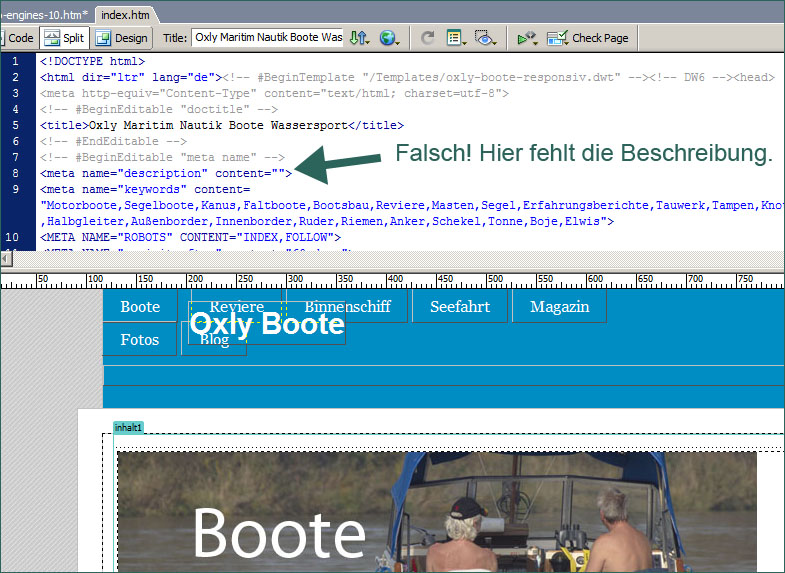Open the Validate Markup icon dropdown

point(526,38)
